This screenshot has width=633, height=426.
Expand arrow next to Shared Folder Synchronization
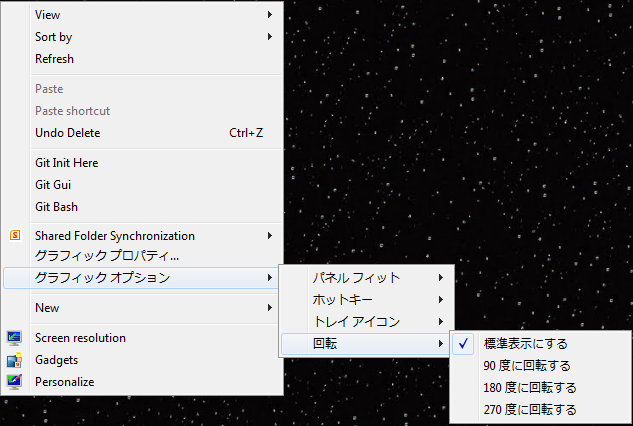(270, 235)
